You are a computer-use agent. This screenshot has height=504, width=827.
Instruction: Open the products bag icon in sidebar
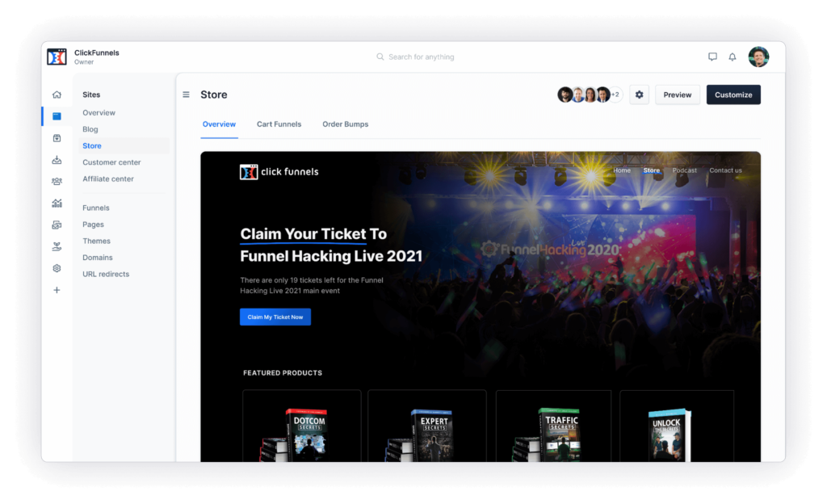tap(57, 138)
